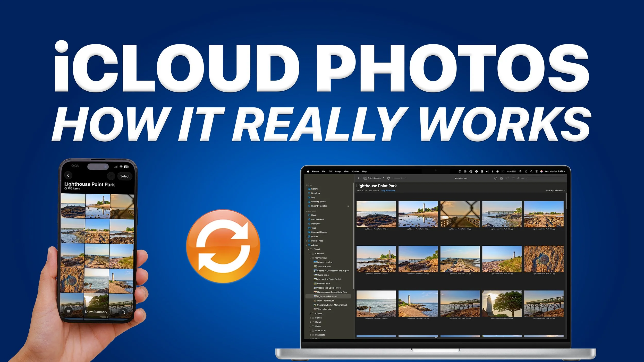This screenshot has width=644, height=362.
Task: Click the Info button in Photos toolbar
Action: tap(496, 178)
